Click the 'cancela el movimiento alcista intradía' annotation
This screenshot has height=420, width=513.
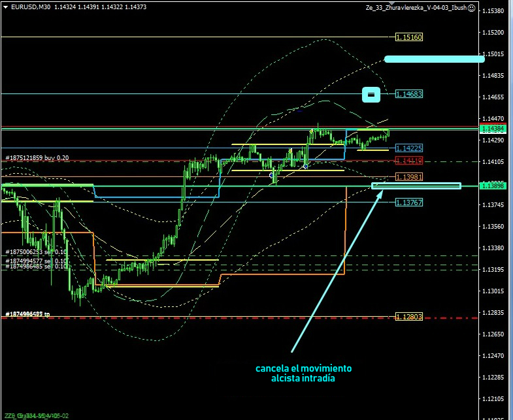pyautogui.click(x=303, y=373)
